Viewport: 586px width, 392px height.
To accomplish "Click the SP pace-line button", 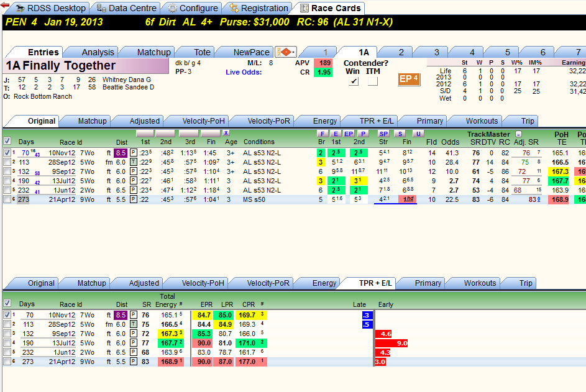I will click(383, 134).
